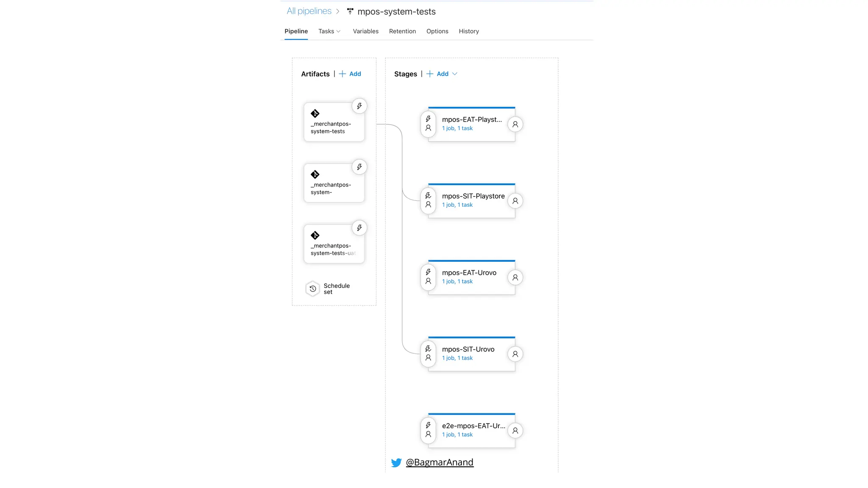Open the 1 job, 1 task link for mpos-SIT-Urovo

coord(457,358)
